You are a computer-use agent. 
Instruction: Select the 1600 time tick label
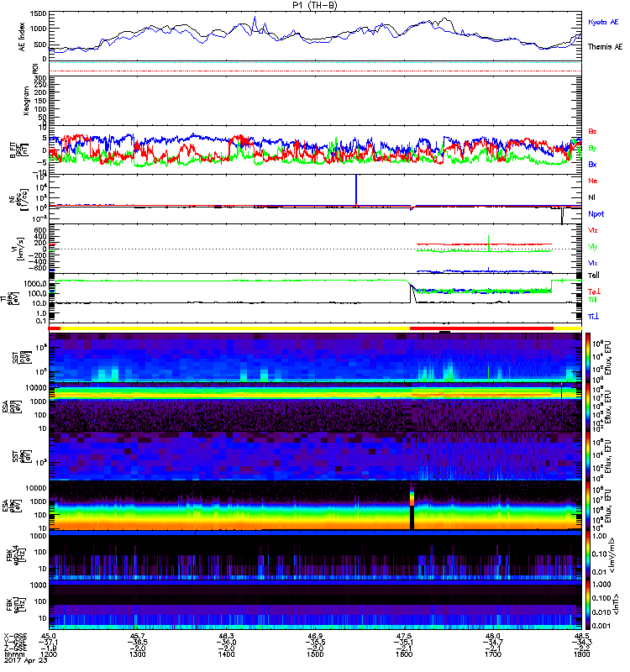tap(404, 654)
